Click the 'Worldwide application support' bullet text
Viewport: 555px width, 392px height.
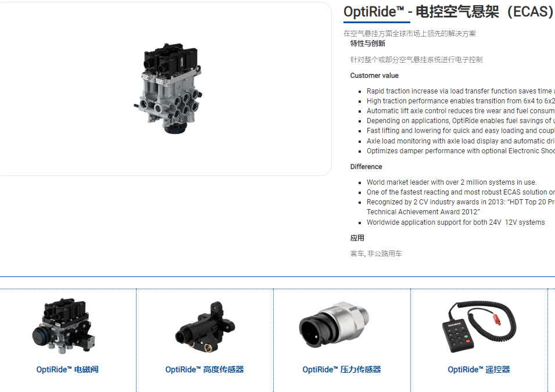(x=456, y=222)
